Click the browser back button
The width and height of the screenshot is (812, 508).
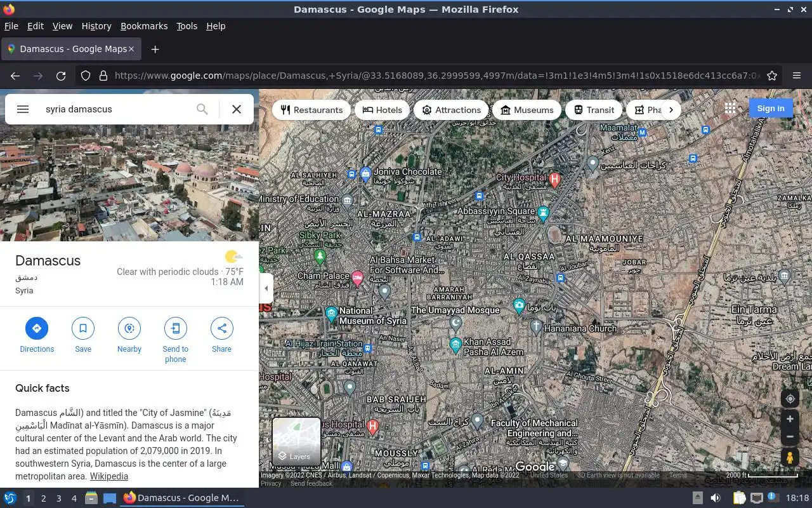15,76
